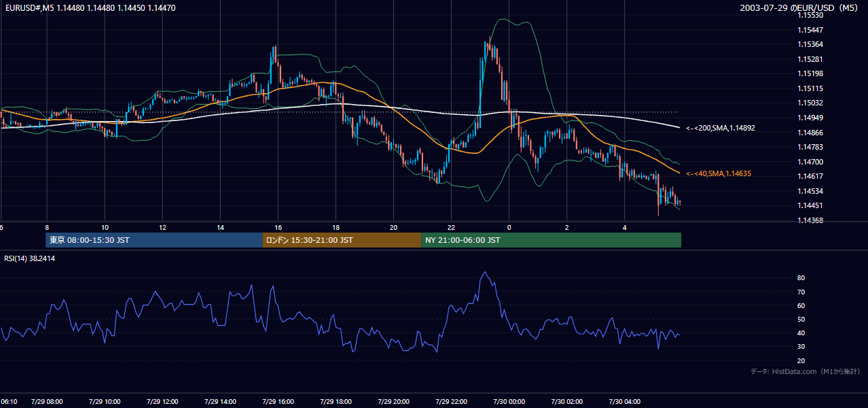This screenshot has width=868, height=408.
Task: Click hour tick 22 under price chart
Action: tap(451, 227)
